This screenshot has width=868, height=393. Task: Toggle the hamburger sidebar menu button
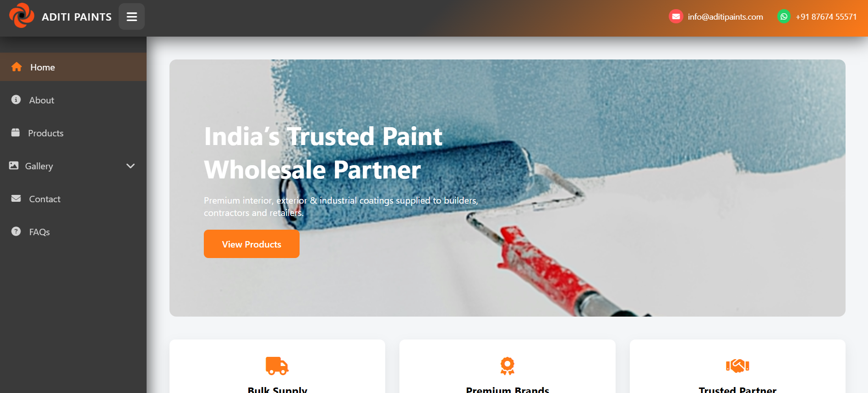pos(131,16)
